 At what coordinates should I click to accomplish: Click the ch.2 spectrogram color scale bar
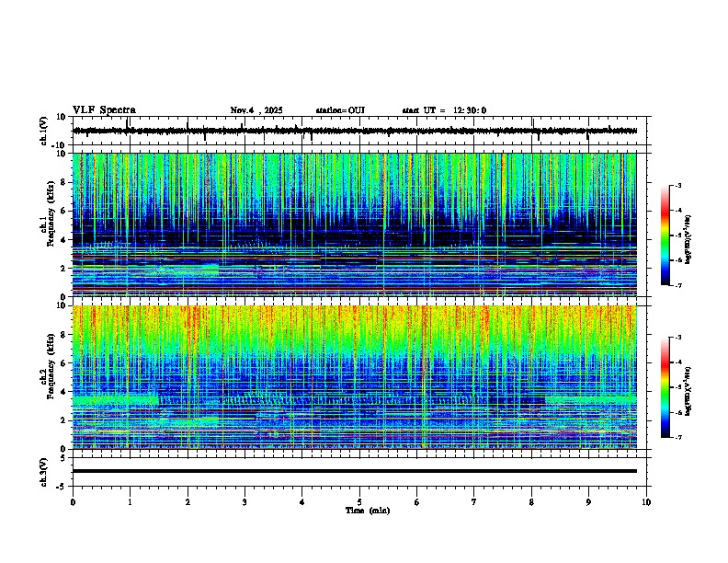click(x=665, y=387)
